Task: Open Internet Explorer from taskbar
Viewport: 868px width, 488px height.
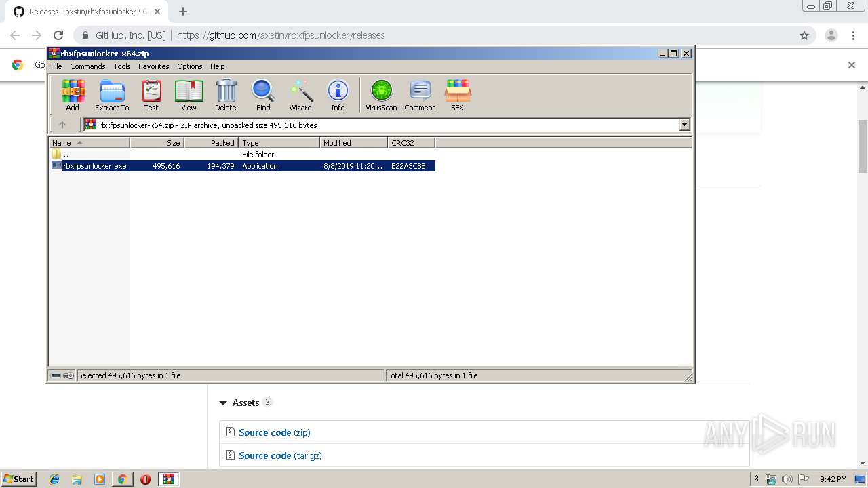Action: point(54,479)
